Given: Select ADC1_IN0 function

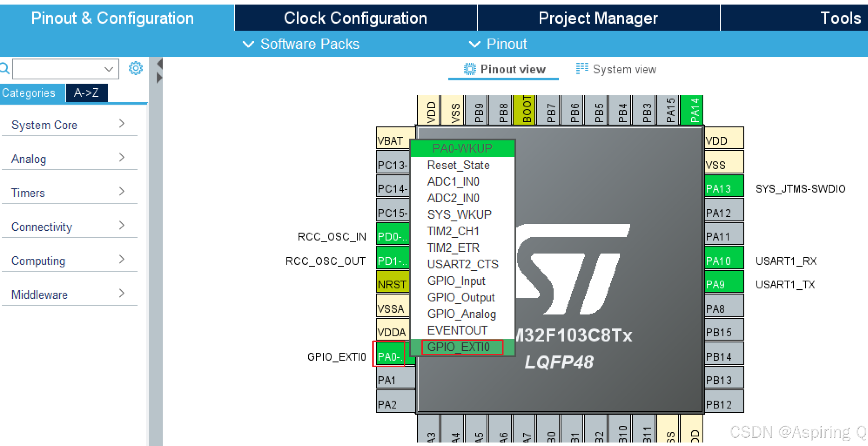Looking at the screenshot, I should coord(462,181).
